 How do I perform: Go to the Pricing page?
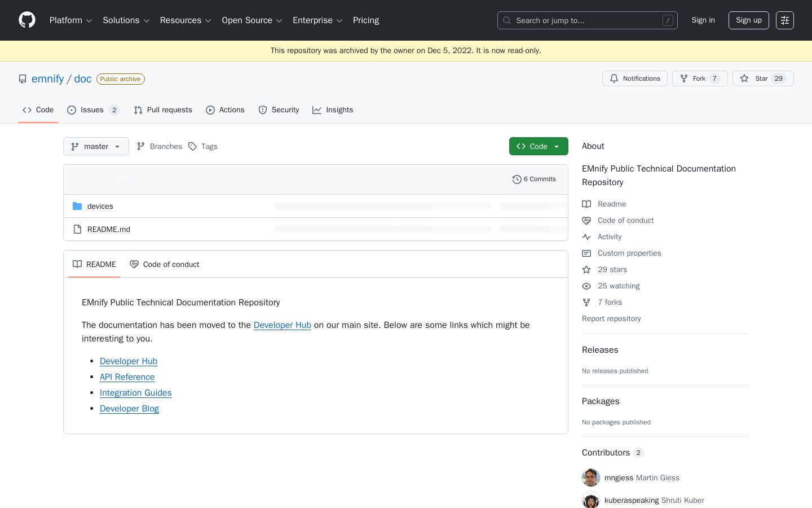tap(366, 20)
